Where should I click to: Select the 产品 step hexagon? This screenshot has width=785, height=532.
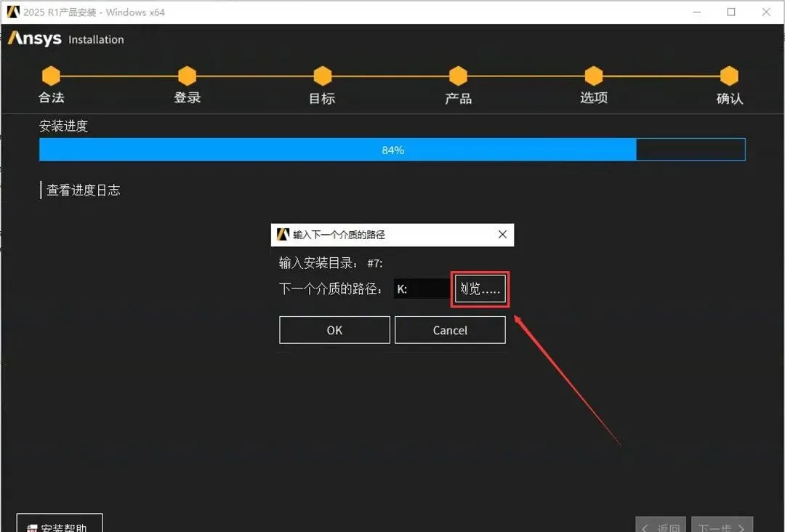[x=458, y=76]
